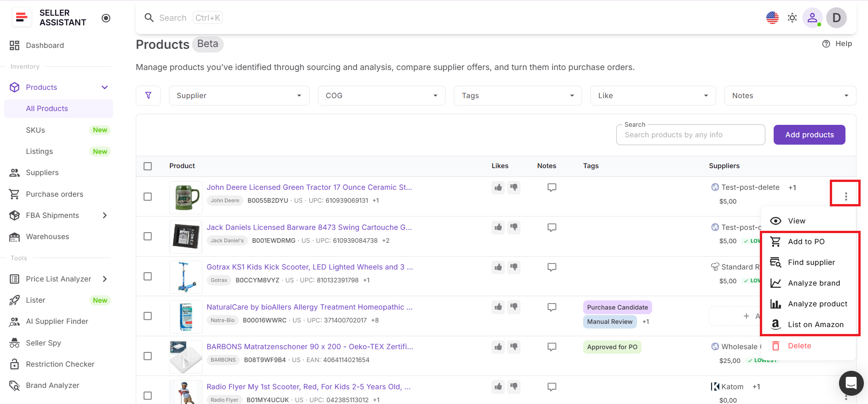868x404 pixels.
Task: Open the Supplier filter dropdown
Action: click(x=239, y=95)
